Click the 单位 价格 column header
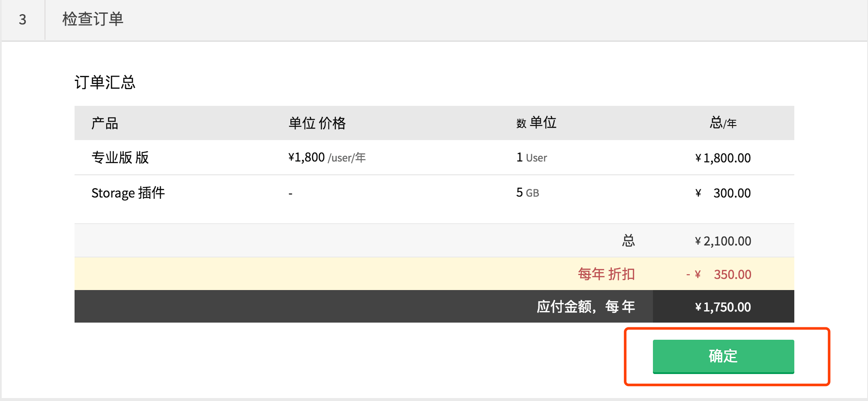The width and height of the screenshot is (868, 401). point(317,123)
